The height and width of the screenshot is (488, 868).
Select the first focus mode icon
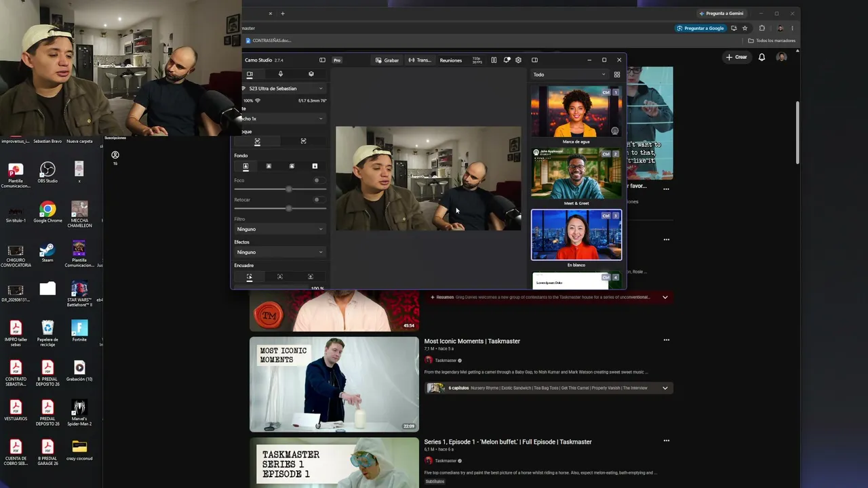[x=257, y=141]
